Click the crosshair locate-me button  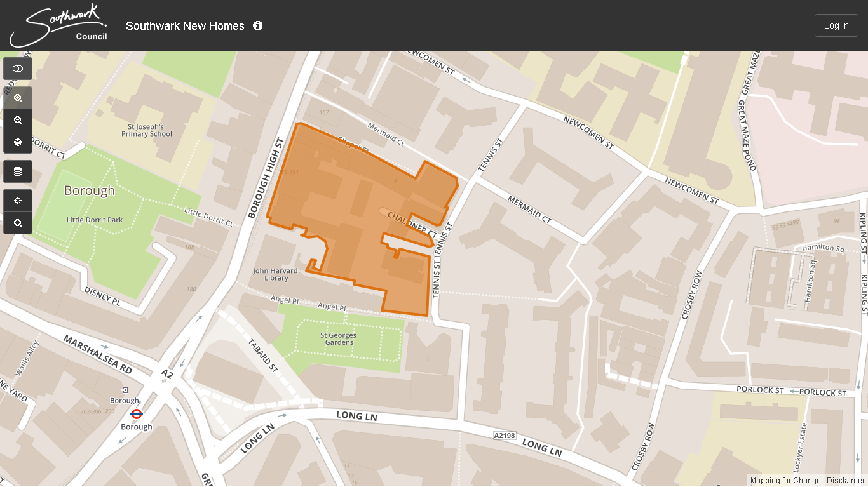(x=18, y=201)
